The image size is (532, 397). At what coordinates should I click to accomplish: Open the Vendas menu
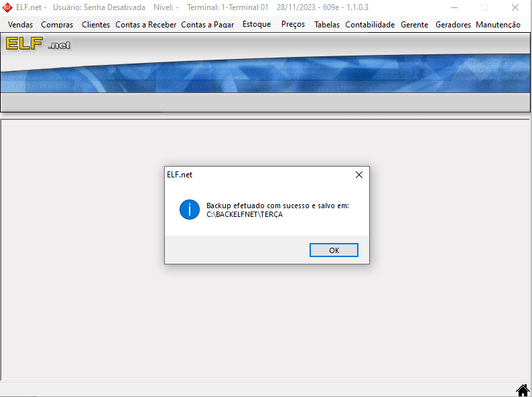coord(20,25)
